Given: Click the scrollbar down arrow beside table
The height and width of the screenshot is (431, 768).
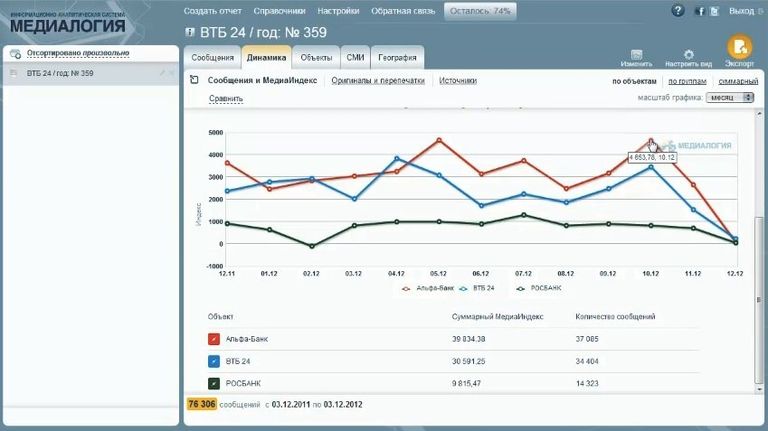Looking at the screenshot, I should pyautogui.click(x=759, y=389).
